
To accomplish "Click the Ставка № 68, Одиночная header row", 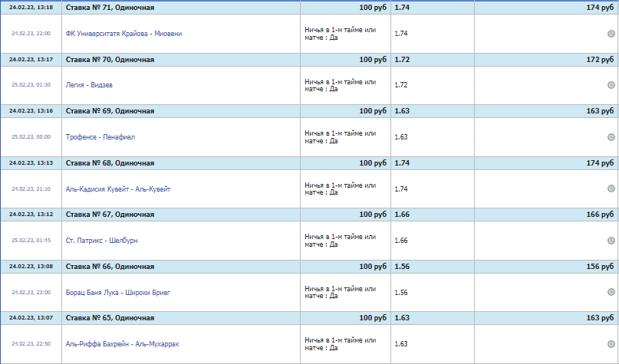I will [x=110, y=162].
